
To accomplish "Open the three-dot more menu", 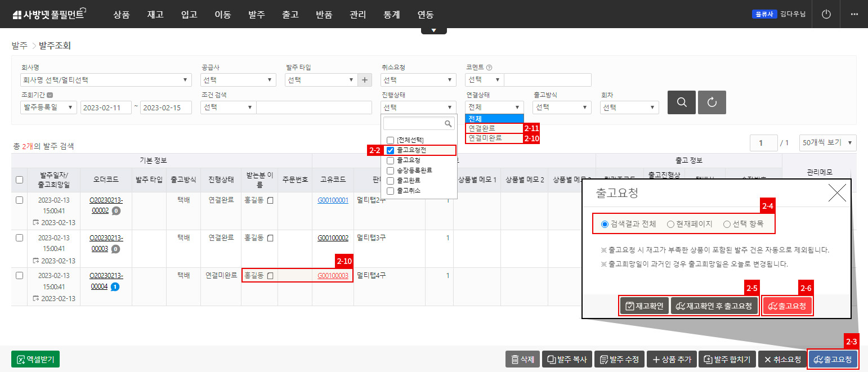I will (x=854, y=14).
